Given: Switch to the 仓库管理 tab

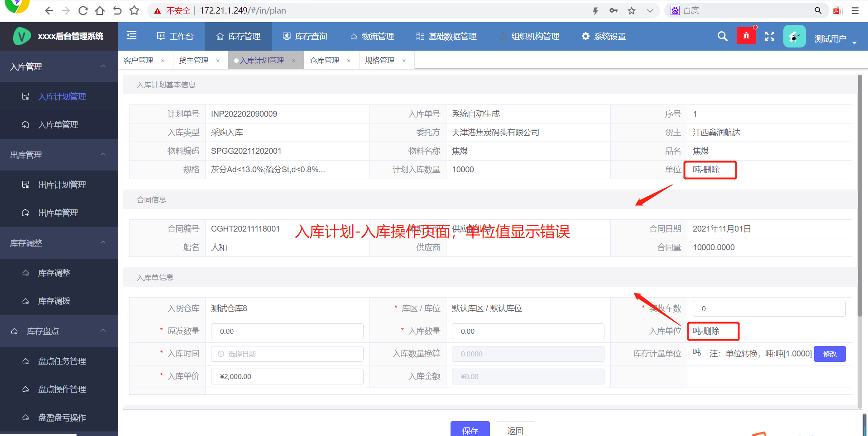Looking at the screenshot, I should (325, 60).
